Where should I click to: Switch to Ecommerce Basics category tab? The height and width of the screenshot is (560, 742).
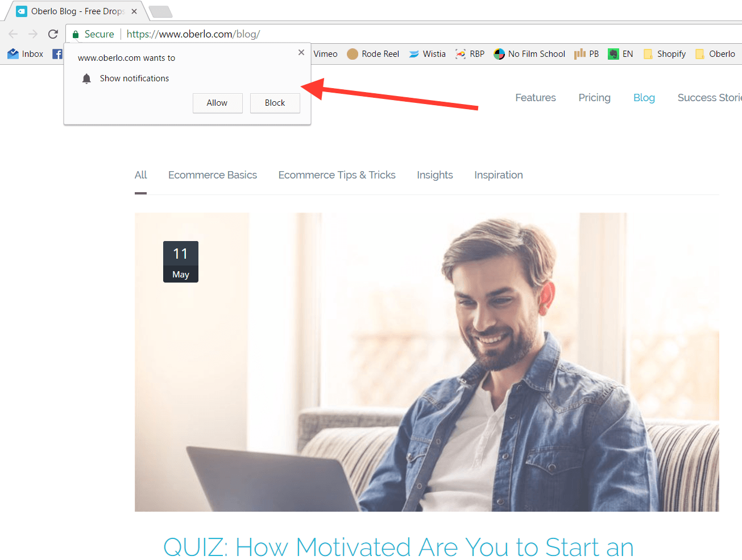[x=213, y=175]
